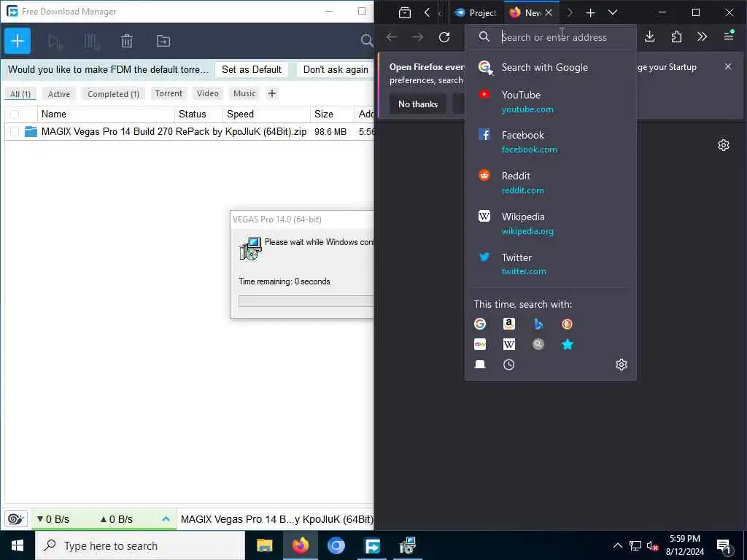Click Set as Default for torrents

click(252, 69)
